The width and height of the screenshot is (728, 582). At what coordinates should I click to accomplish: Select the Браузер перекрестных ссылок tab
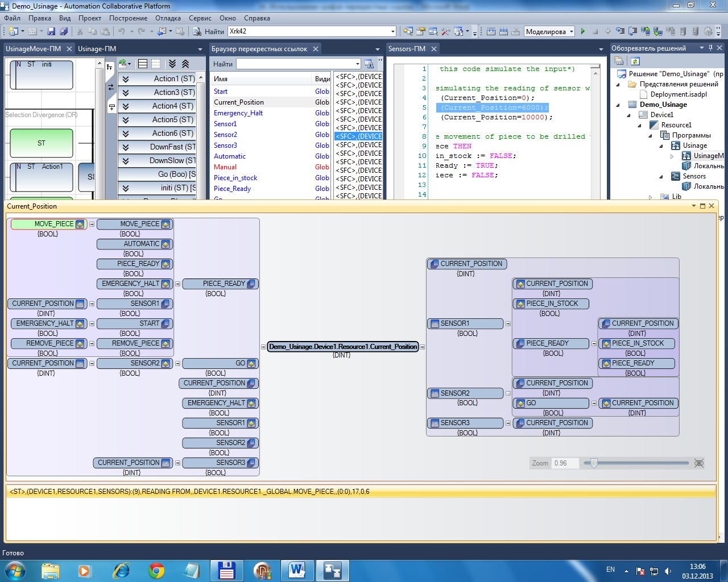259,49
